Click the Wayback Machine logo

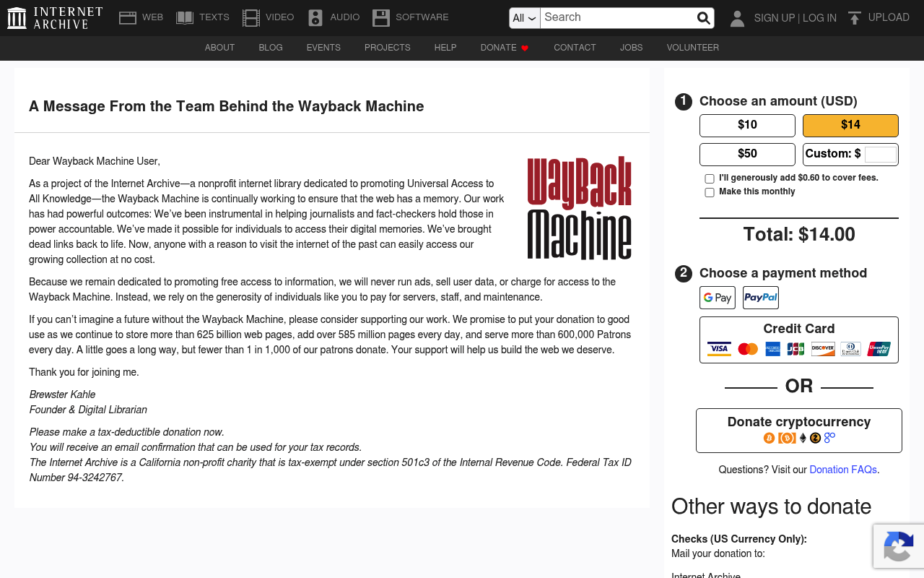click(580, 208)
